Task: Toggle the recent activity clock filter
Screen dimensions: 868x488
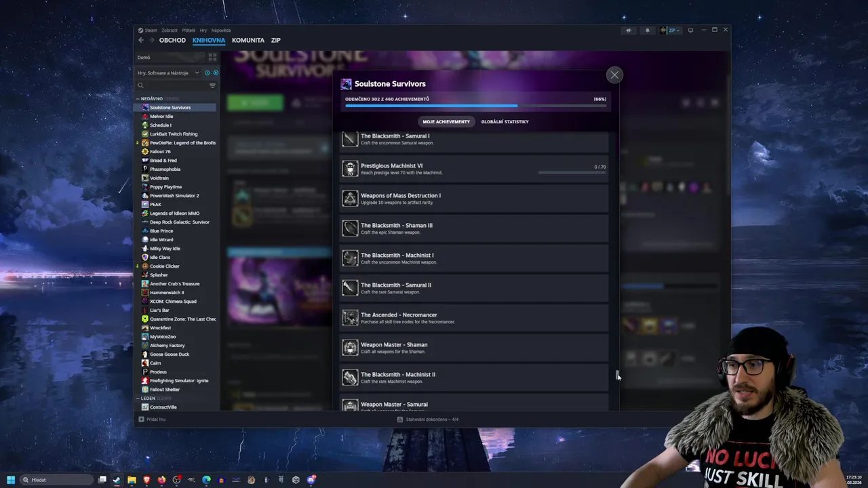Action: point(208,73)
